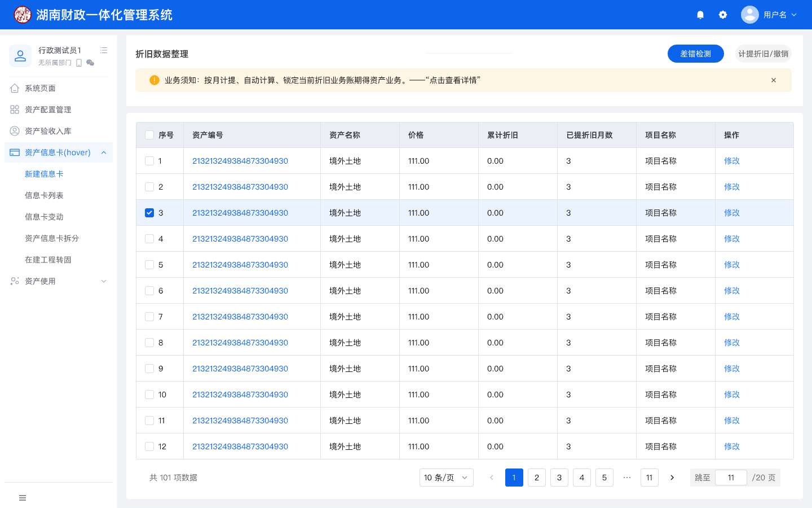Select 资产配置管理 from the sidebar
Screen dimensions: 812x508
(x=48, y=110)
